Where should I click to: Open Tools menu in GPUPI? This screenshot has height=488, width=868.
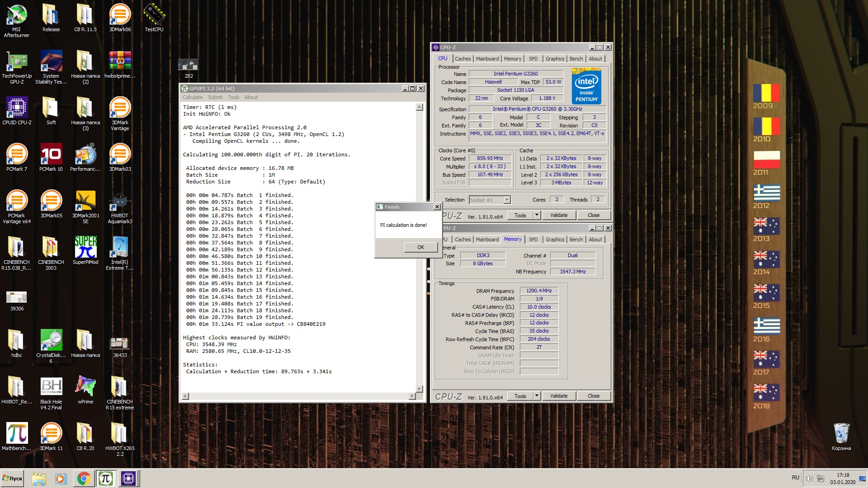(233, 97)
